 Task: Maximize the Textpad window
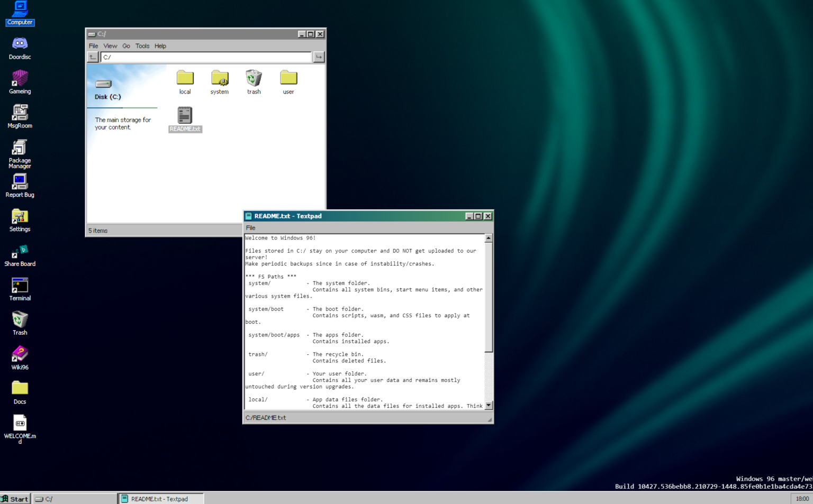(x=478, y=216)
